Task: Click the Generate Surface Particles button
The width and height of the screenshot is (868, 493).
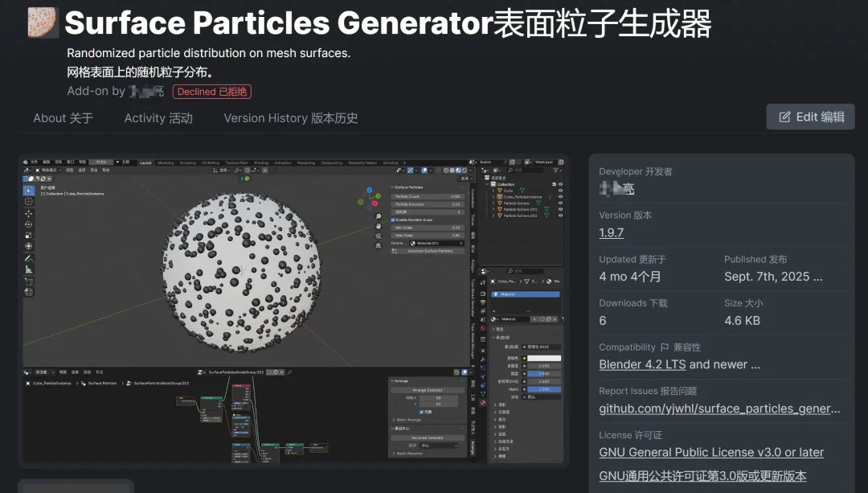Action: (428, 251)
